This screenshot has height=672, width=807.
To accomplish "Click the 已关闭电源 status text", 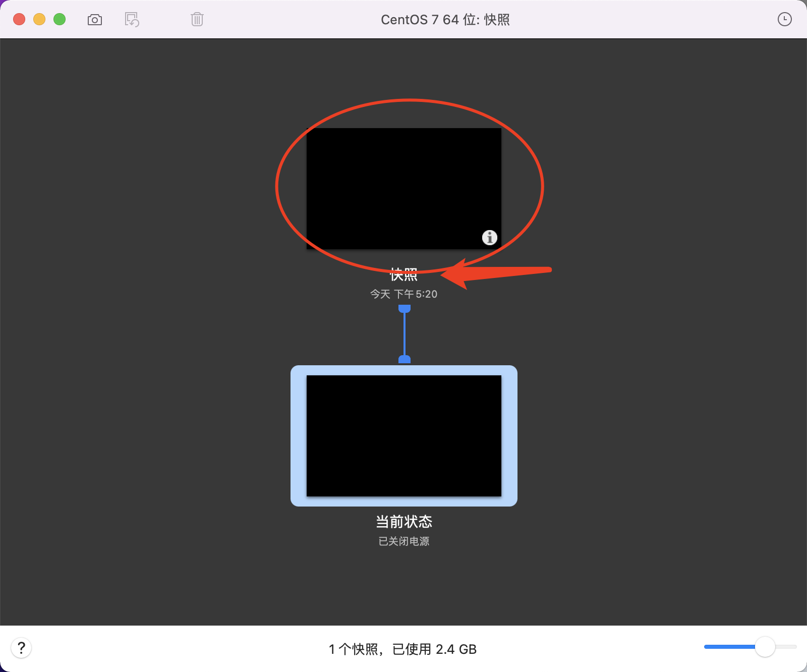I will coord(404,541).
